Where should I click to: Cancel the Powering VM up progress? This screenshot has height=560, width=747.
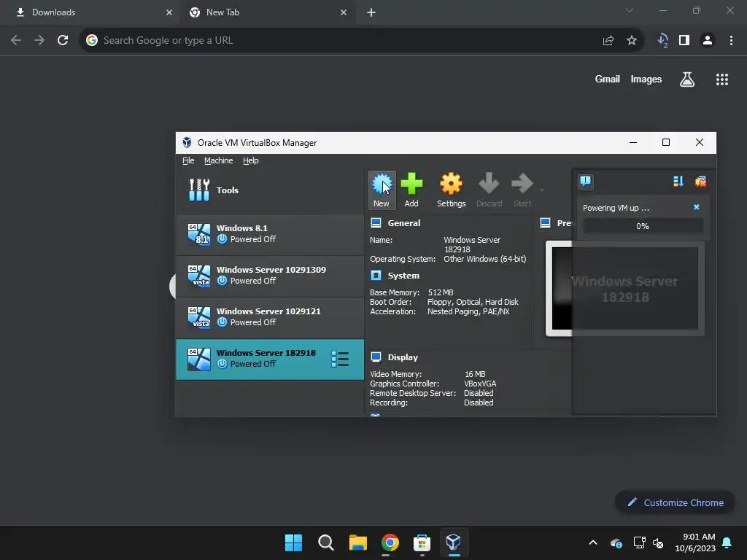tap(697, 207)
